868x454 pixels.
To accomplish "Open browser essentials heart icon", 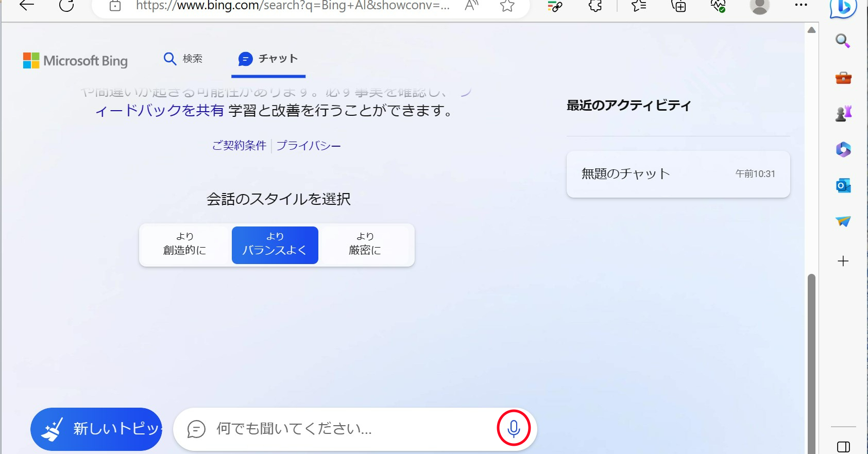I will (718, 6).
